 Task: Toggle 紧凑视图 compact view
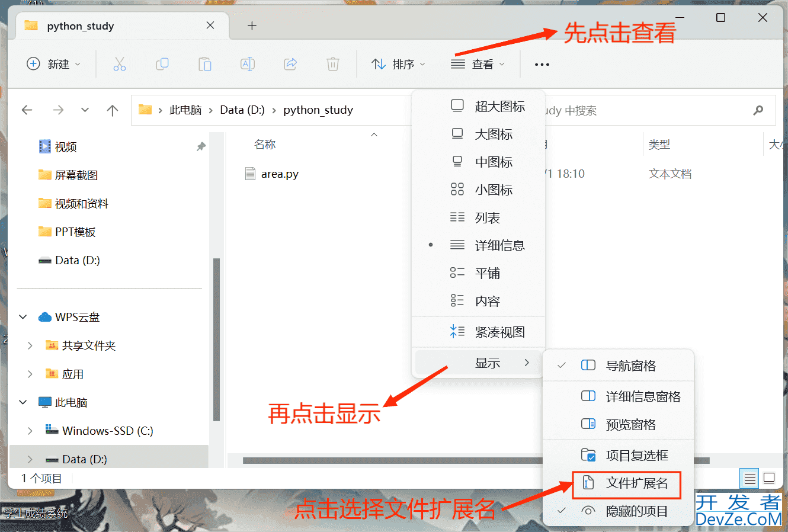(x=478, y=332)
